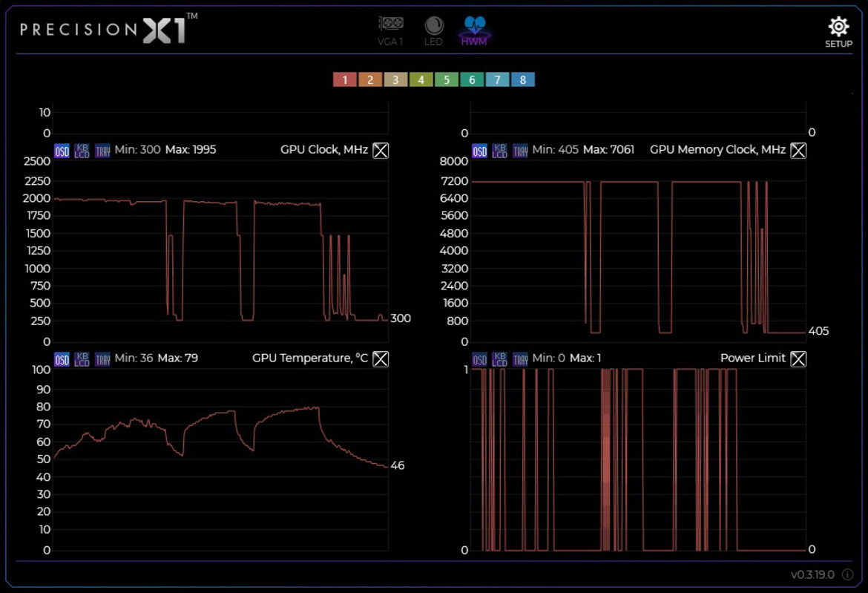Image resolution: width=868 pixels, height=593 pixels.
Task: Toggle KB LCD for GPU Temperature graph
Action: point(82,359)
